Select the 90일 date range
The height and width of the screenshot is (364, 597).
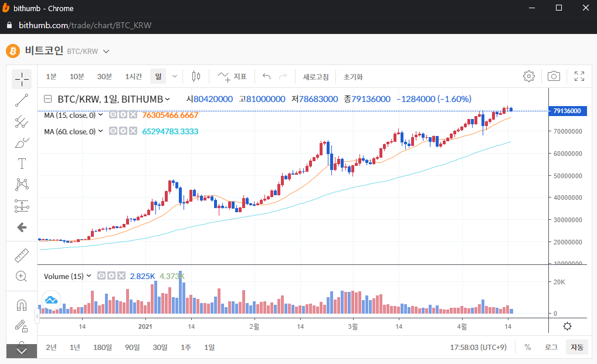133,347
